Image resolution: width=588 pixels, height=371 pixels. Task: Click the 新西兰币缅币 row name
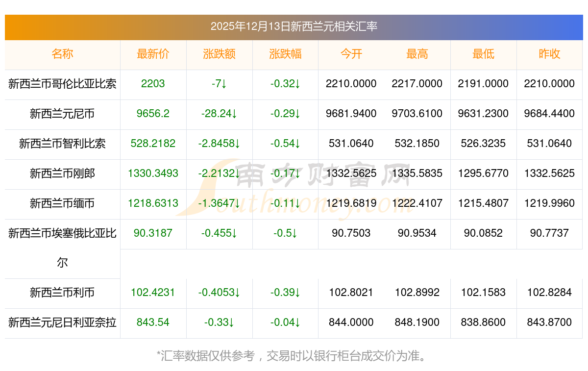(x=62, y=203)
